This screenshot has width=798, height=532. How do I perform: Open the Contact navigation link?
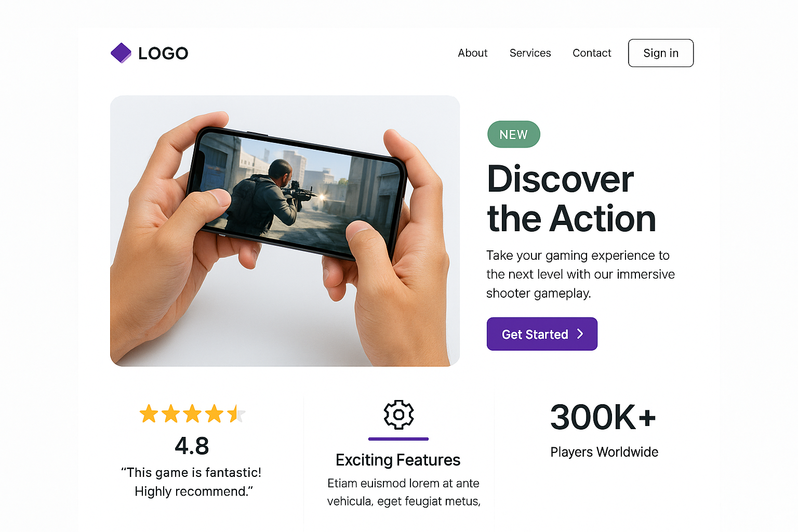(592, 53)
